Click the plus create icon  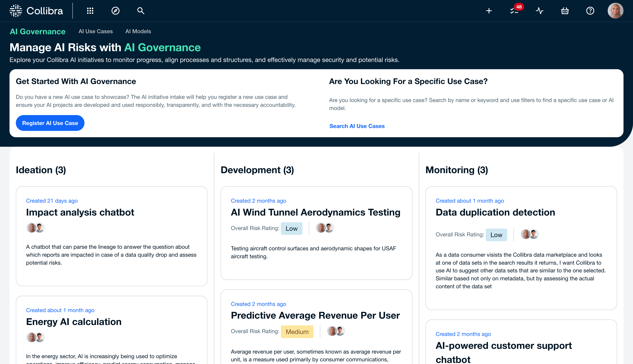489,11
